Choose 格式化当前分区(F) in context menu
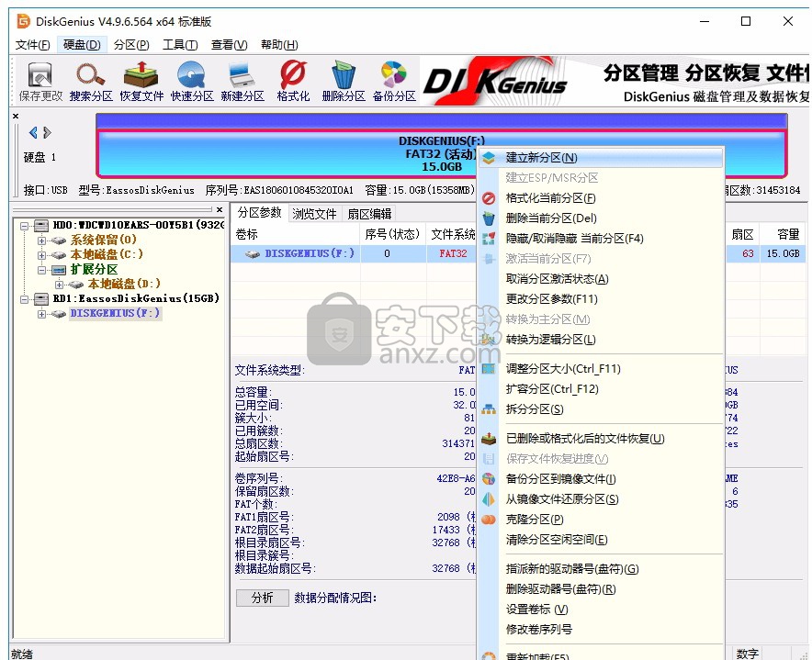812x660 pixels. click(601, 197)
